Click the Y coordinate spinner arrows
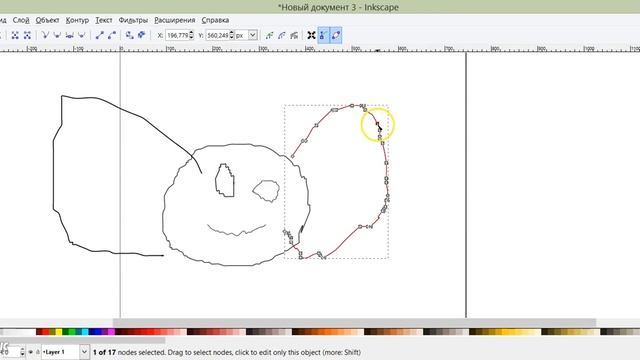Image resolution: width=640 pixels, height=360 pixels. pos(232,36)
